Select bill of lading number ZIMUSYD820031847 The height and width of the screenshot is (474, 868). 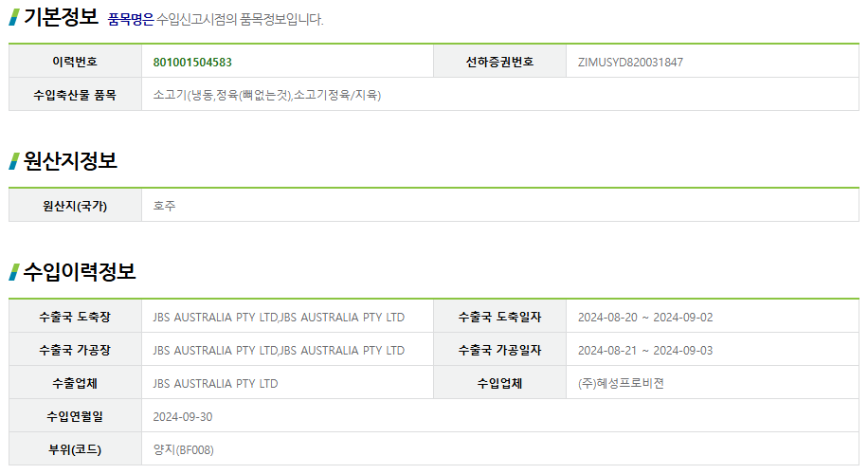[x=630, y=63]
